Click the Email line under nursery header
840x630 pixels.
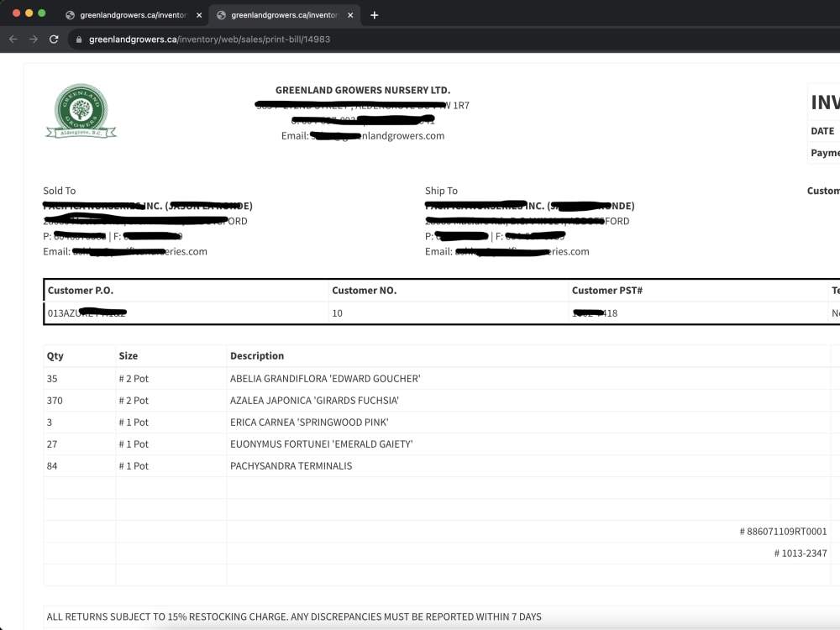coord(363,136)
